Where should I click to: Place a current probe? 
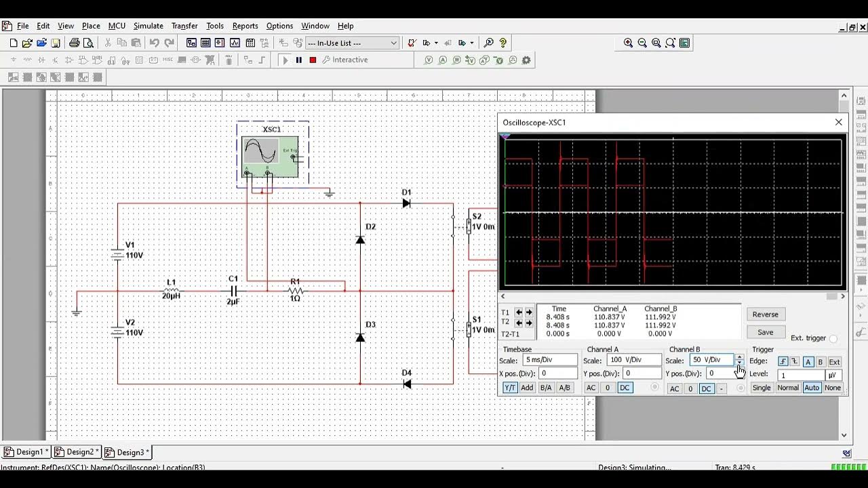click(x=443, y=60)
